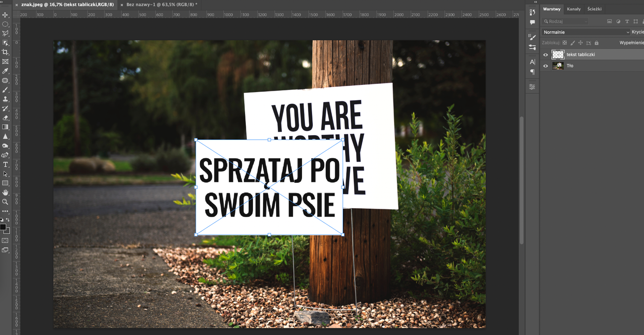
Task: Select the Pen tool
Action: [5, 155]
